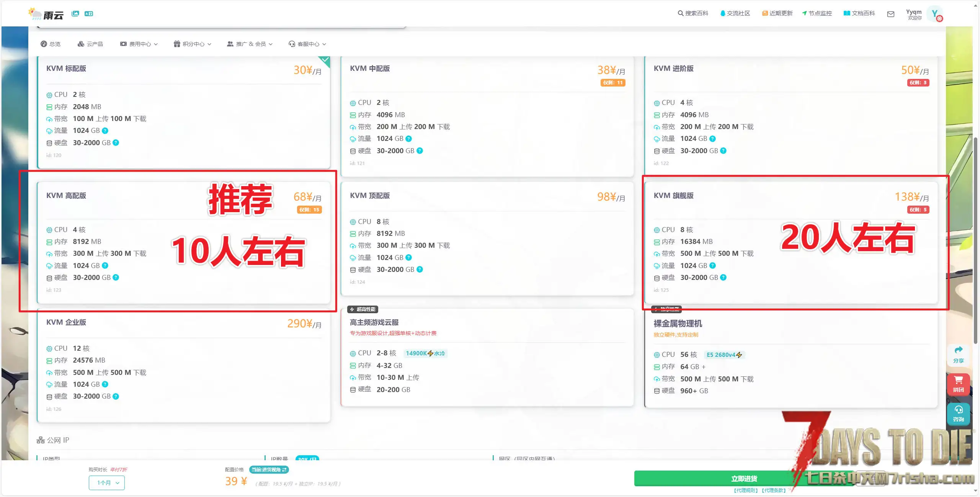Image resolution: width=980 pixels, height=497 pixels.
Task: Click the 立即进货 green button
Action: tap(744, 479)
